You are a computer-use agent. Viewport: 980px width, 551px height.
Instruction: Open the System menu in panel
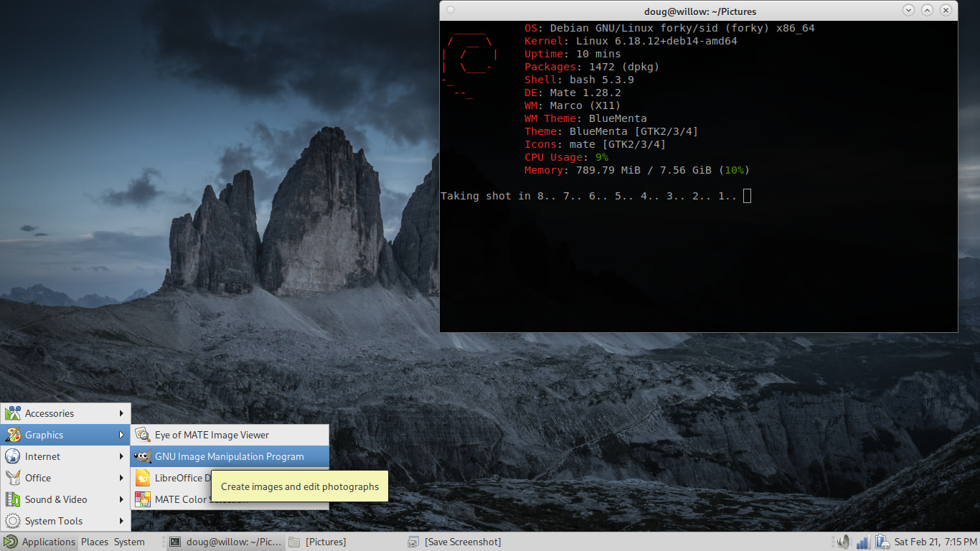click(129, 542)
